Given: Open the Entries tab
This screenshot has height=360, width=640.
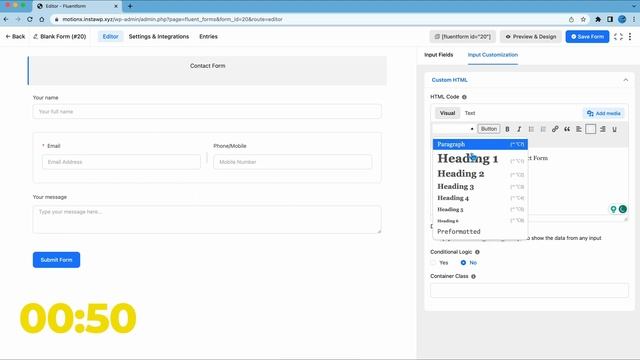Looking at the screenshot, I should click(208, 36).
